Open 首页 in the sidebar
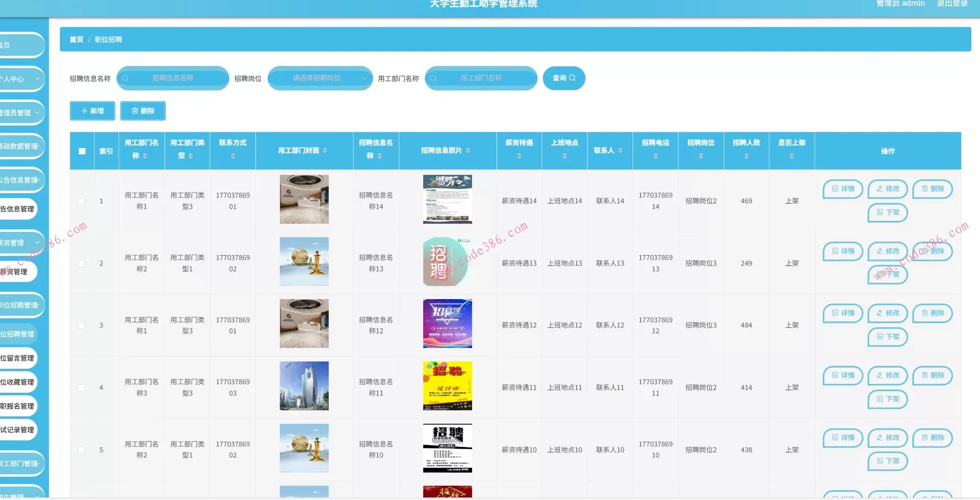The image size is (980, 500). pyautogui.click(x=21, y=45)
